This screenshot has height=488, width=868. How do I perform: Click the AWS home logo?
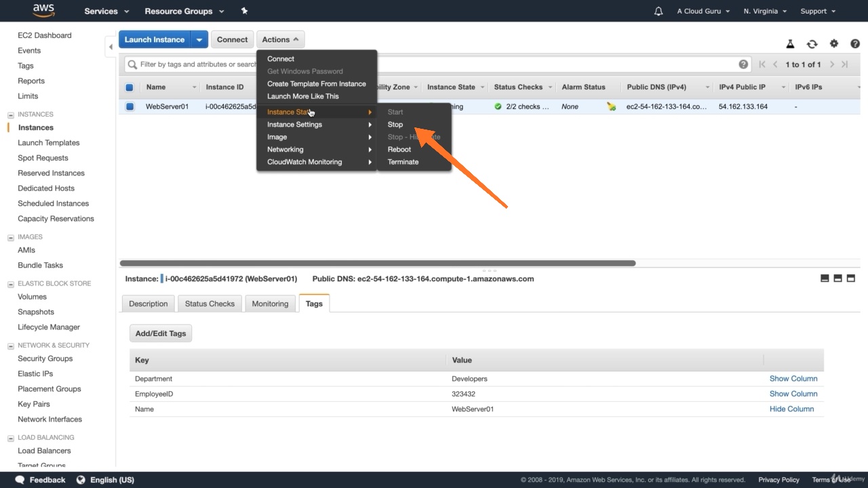(42, 10)
